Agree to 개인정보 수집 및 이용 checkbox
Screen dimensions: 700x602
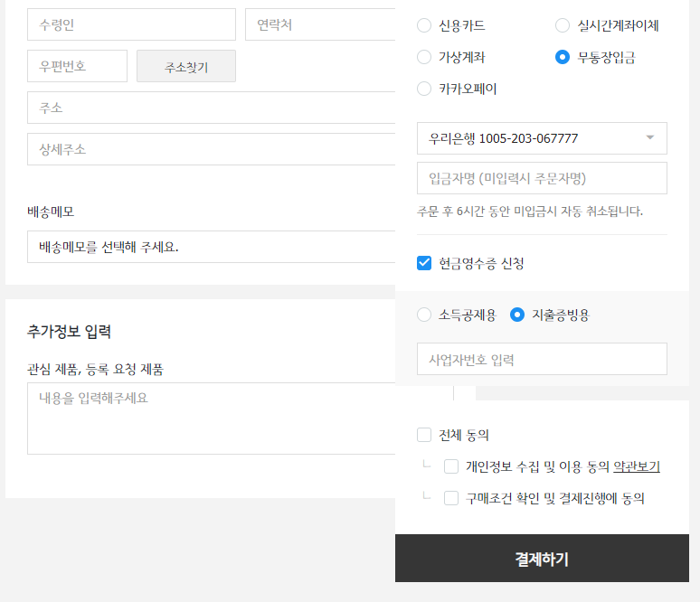point(451,466)
